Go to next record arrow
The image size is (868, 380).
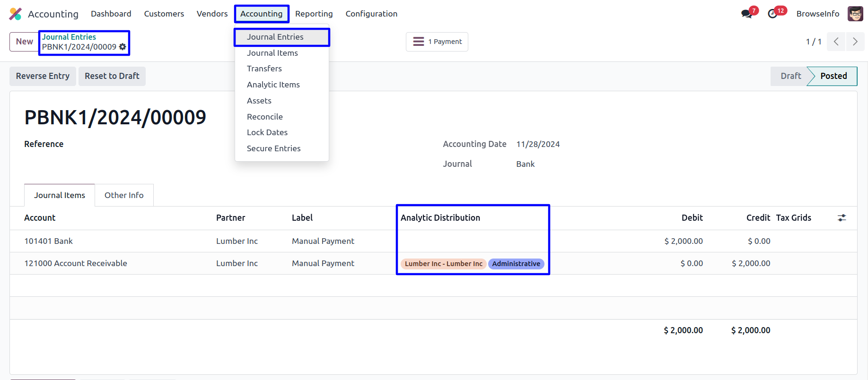tap(855, 42)
